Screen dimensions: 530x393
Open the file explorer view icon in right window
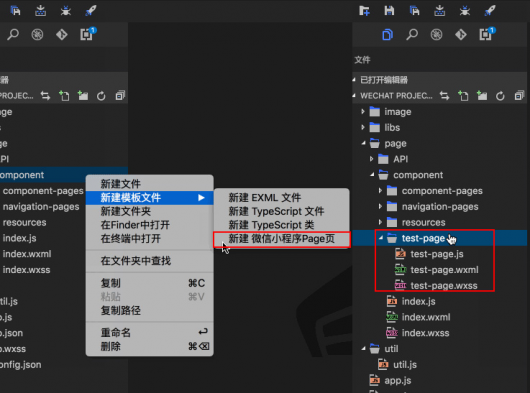[387, 34]
